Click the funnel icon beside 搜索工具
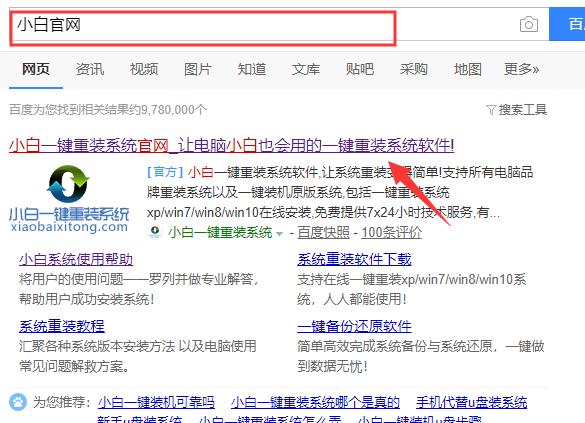The height and width of the screenshot is (423, 585). pos(491,110)
